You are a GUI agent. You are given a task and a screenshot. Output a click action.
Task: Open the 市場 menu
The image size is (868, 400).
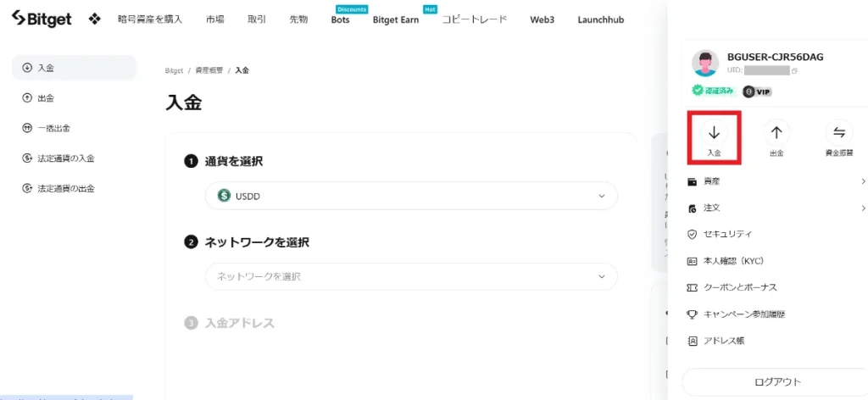[x=214, y=19]
